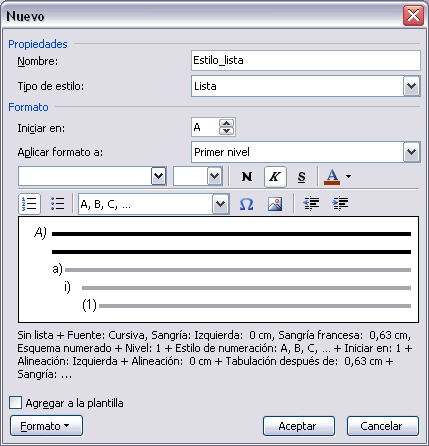
Task: Click the i) level in preview
Action: tap(67, 287)
